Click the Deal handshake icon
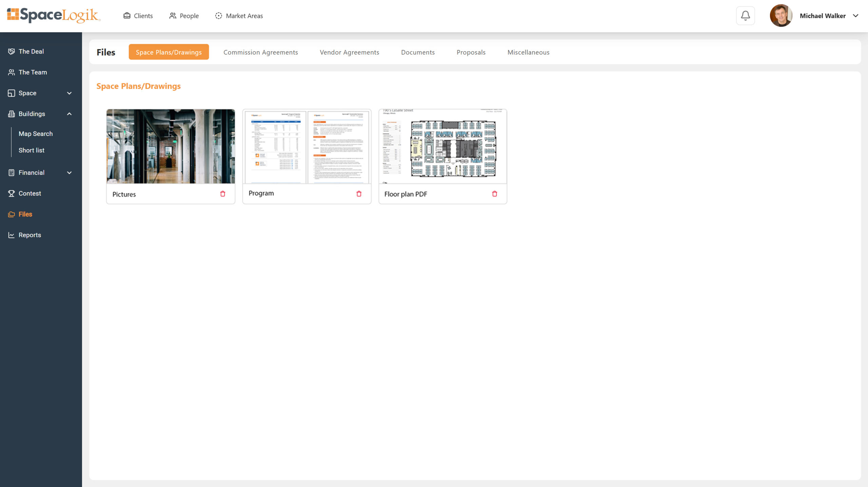This screenshot has height=487, width=868. [11, 52]
